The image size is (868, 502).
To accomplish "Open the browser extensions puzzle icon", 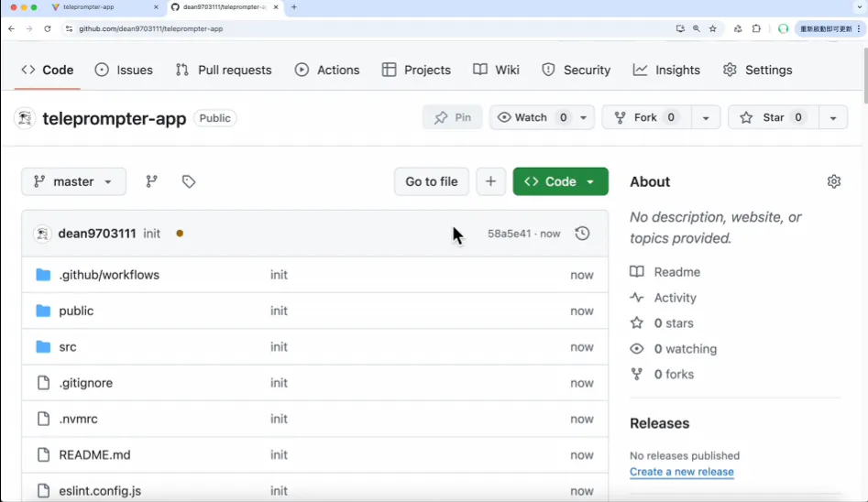I will click(x=756, y=28).
